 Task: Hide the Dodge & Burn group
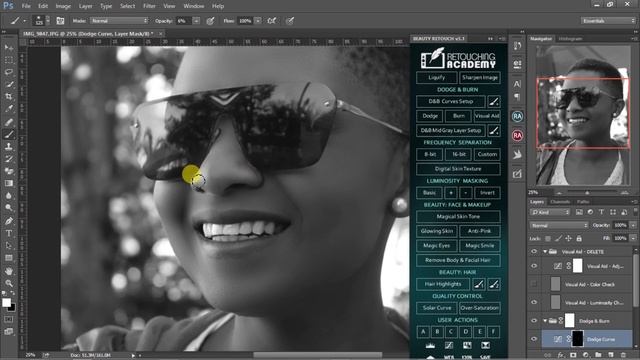(x=534, y=321)
